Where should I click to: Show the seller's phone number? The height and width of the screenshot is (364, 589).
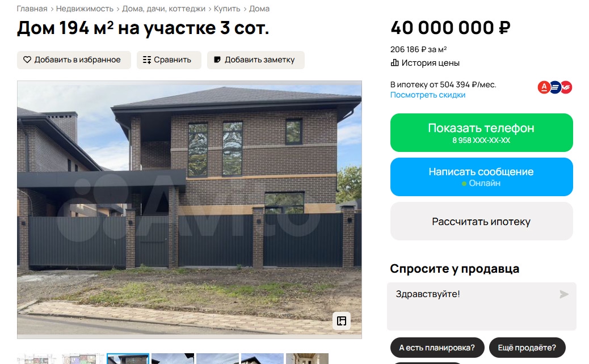tap(482, 133)
